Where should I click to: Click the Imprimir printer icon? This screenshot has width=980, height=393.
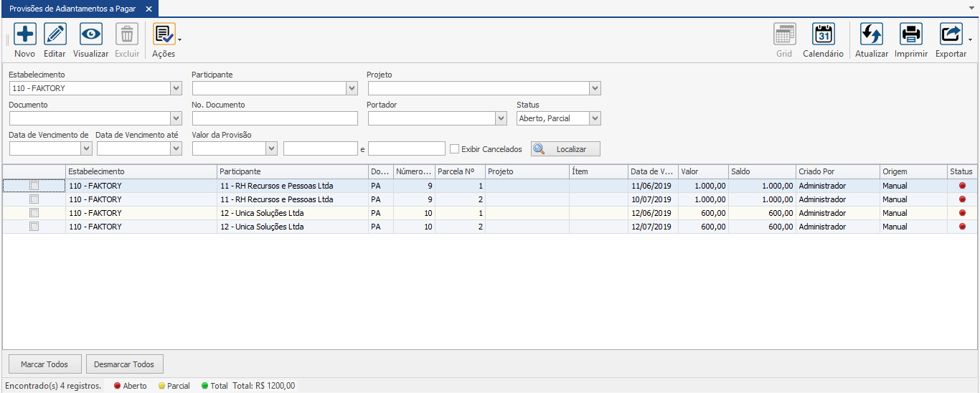pos(910,34)
